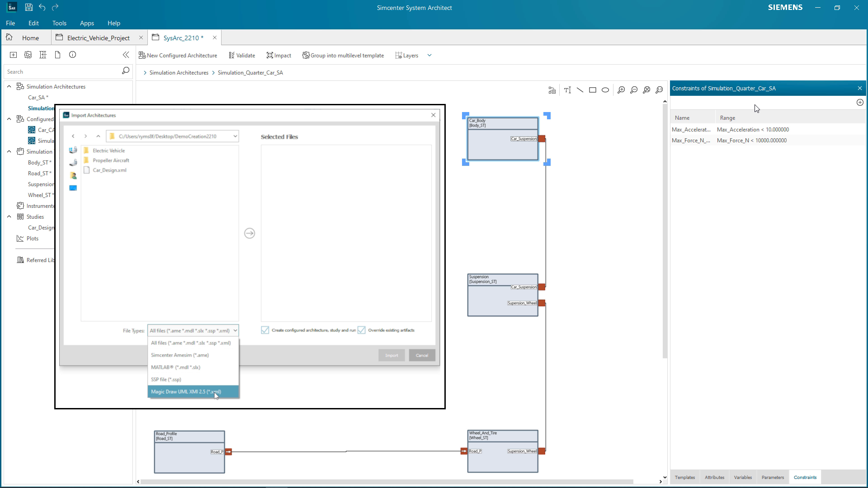Click the Zoom In magnifier icon

point(621,90)
